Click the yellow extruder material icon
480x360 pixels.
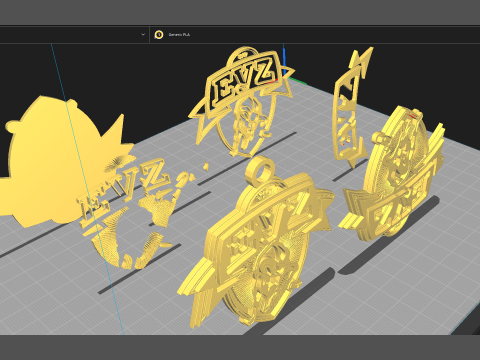[x=159, y=34]
